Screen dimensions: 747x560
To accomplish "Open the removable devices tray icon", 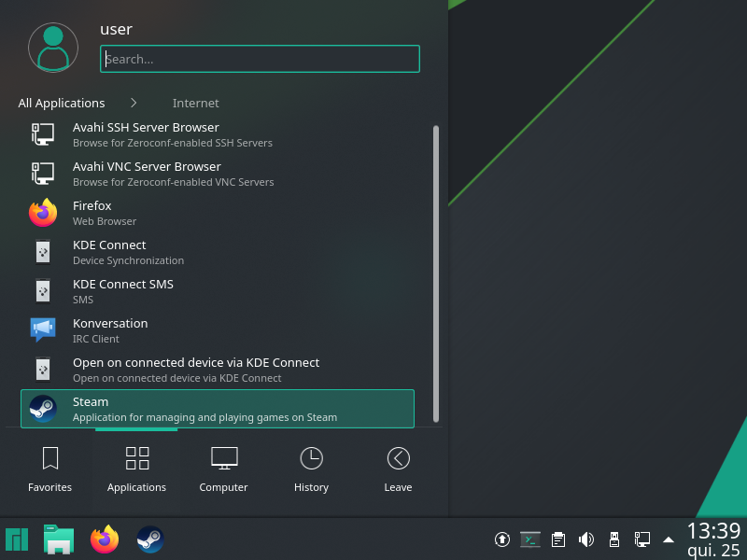I will [614, 539].
